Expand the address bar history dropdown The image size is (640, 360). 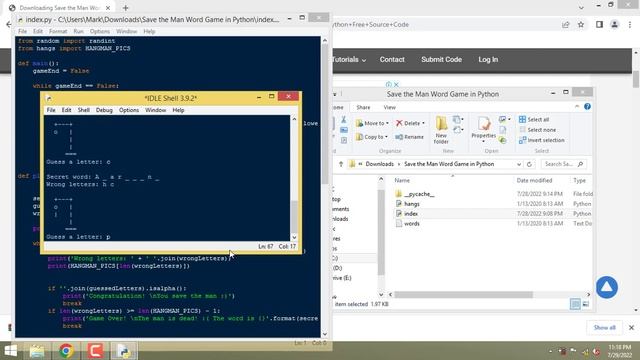pyautogui.click(x=519, y=164)
